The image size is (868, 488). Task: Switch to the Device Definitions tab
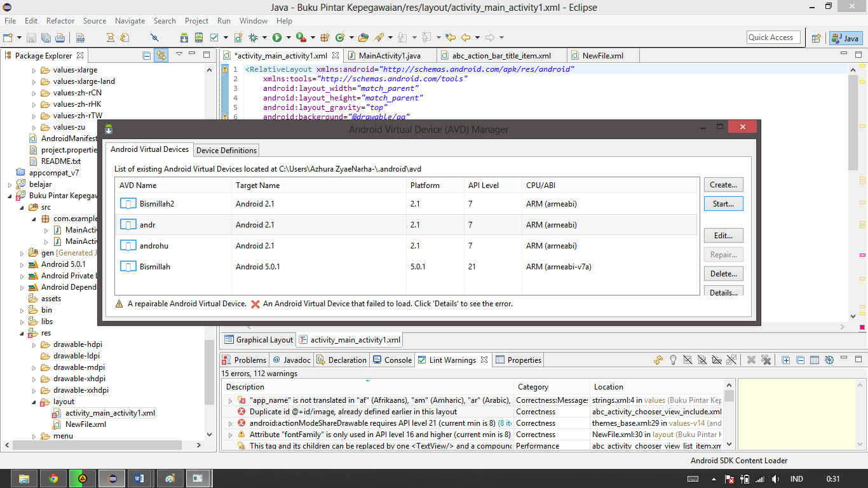[226, 151]
